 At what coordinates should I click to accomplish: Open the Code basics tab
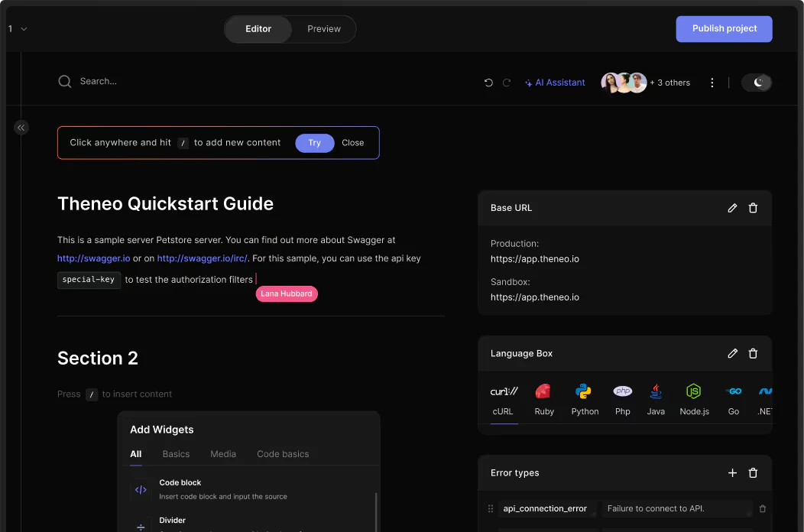283,454
